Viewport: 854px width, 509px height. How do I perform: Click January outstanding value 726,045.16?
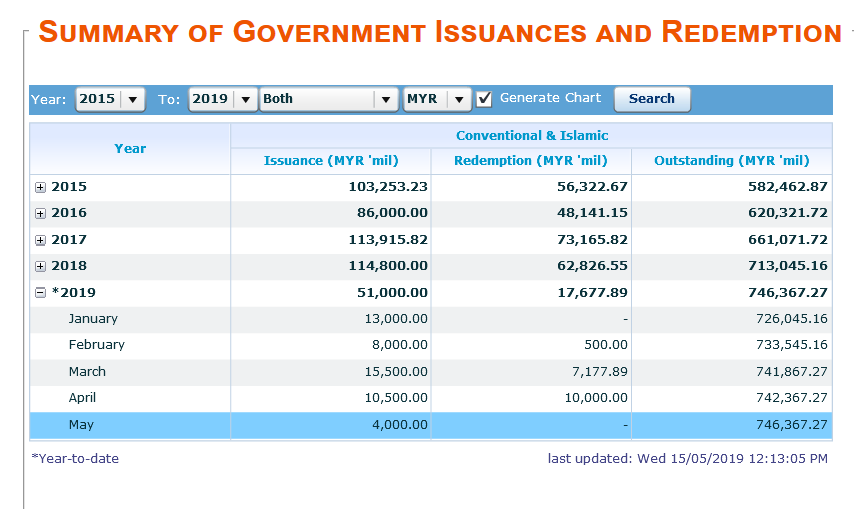pos(791,318)
